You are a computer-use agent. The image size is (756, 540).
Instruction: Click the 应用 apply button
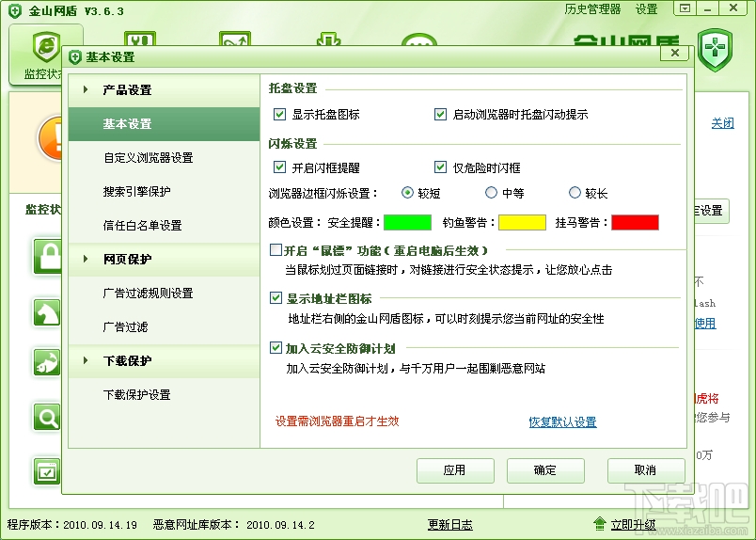455,470
